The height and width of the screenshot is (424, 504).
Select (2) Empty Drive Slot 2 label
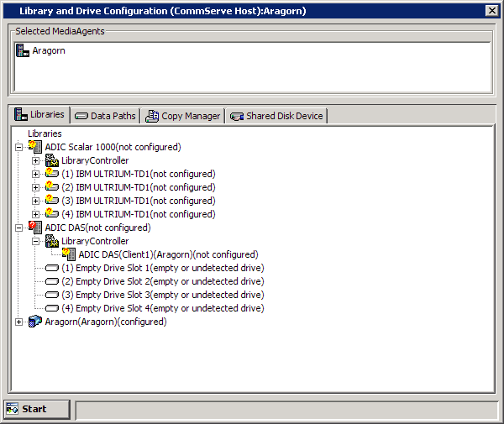[x=163, y=281]
